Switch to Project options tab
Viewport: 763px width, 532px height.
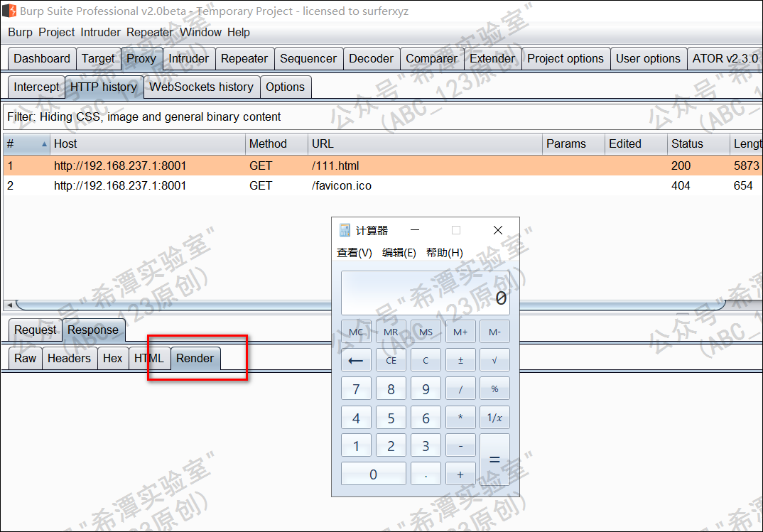point(566,59)
